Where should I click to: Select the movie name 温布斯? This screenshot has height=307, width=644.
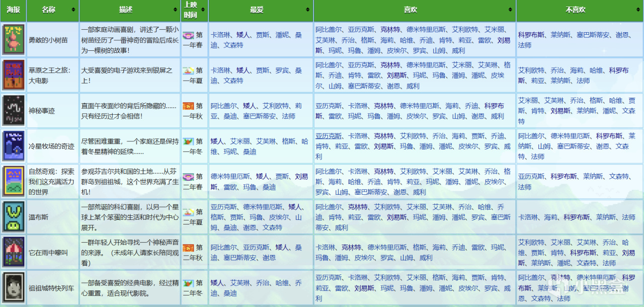click(38, 217)
